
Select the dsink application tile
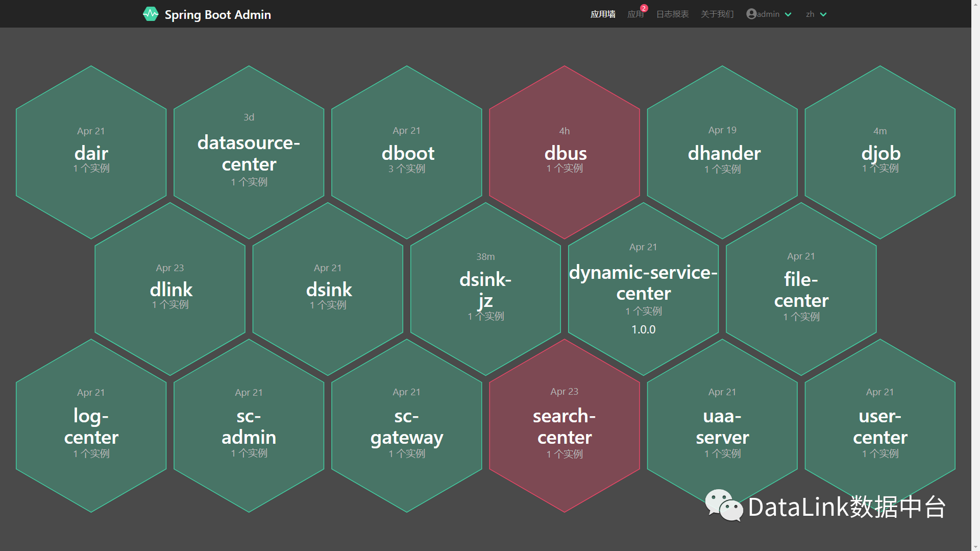(x=328, y=289)
